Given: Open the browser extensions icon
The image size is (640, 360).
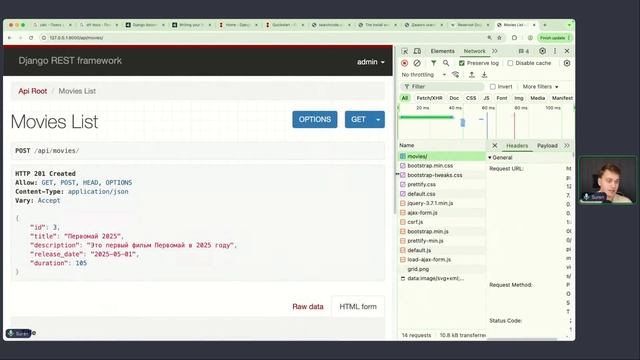Looking at the screenshot, I should 514,38.
